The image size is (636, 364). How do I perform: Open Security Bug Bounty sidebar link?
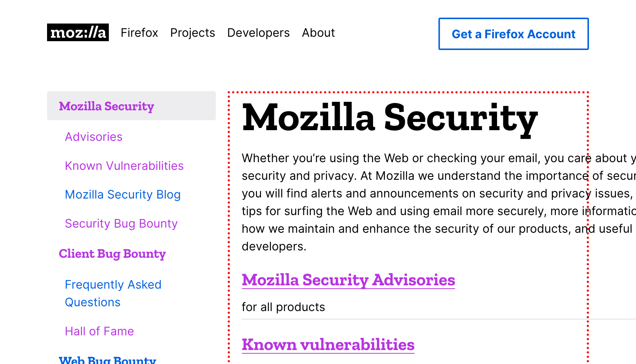[x=121, y=224]
